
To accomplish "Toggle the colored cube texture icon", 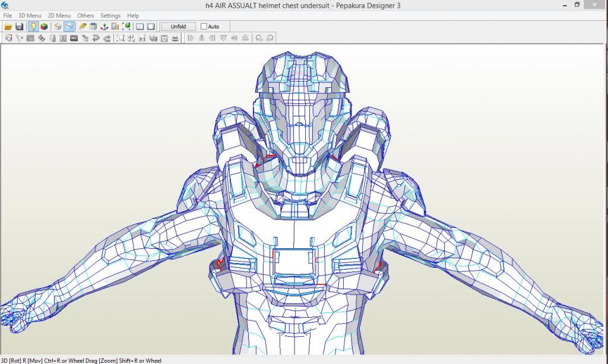I will [44, 27].
